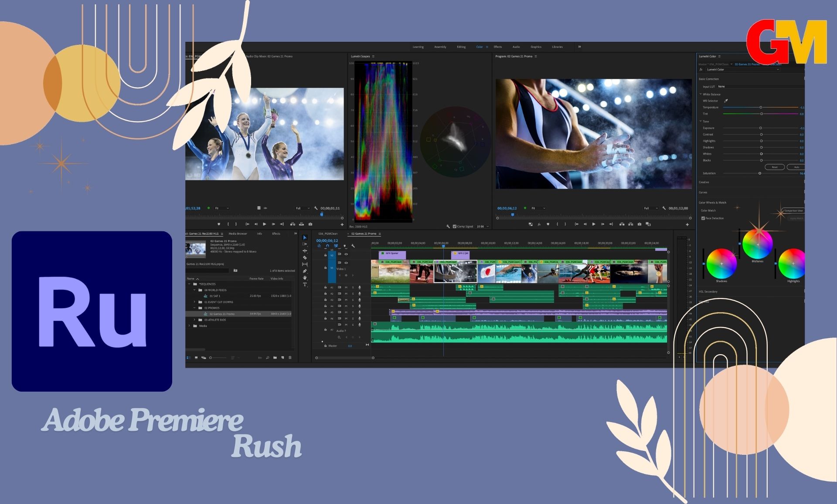Click the Reset tone button

pos(775,167)
